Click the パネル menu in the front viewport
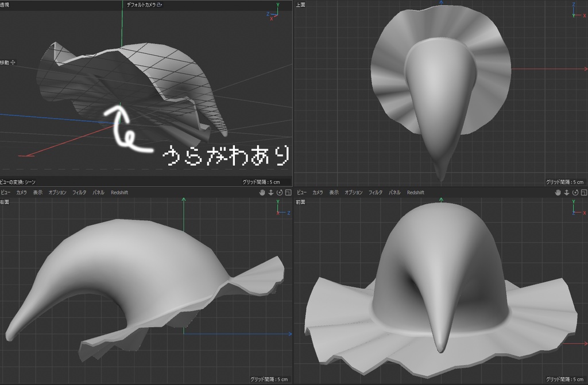The image size is (588, 385). 394,193
